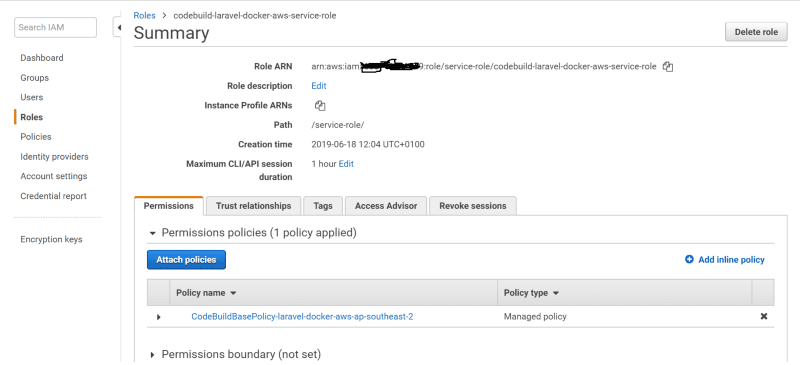Copy Instance Profile ARNs using the copy icon
The image size is (800, 365).
click(x=320, y=106)
